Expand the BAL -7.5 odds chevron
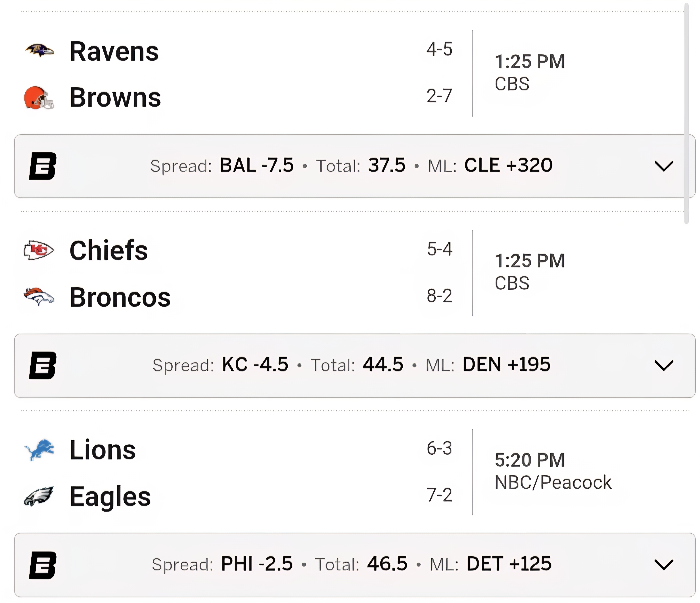700x603 pixels. [x=664, y=166]
